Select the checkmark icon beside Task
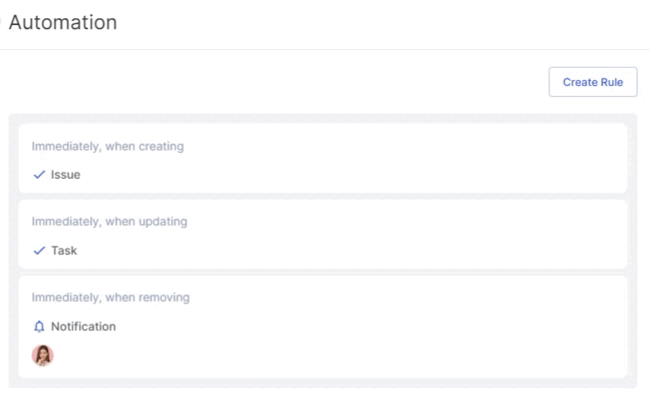Viewport: 650px width, 412px height. tap(39, 250)
